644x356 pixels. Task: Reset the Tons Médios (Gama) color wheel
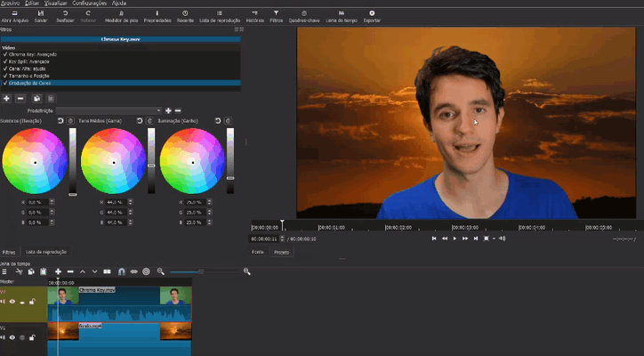tap(140, 121)
